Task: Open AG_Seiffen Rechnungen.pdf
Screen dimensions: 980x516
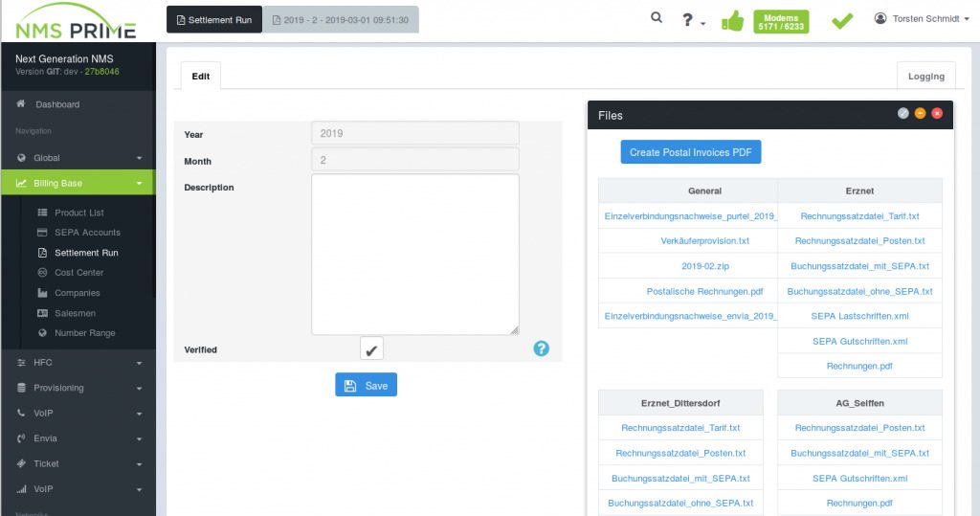Action: [x=860, y=504]
